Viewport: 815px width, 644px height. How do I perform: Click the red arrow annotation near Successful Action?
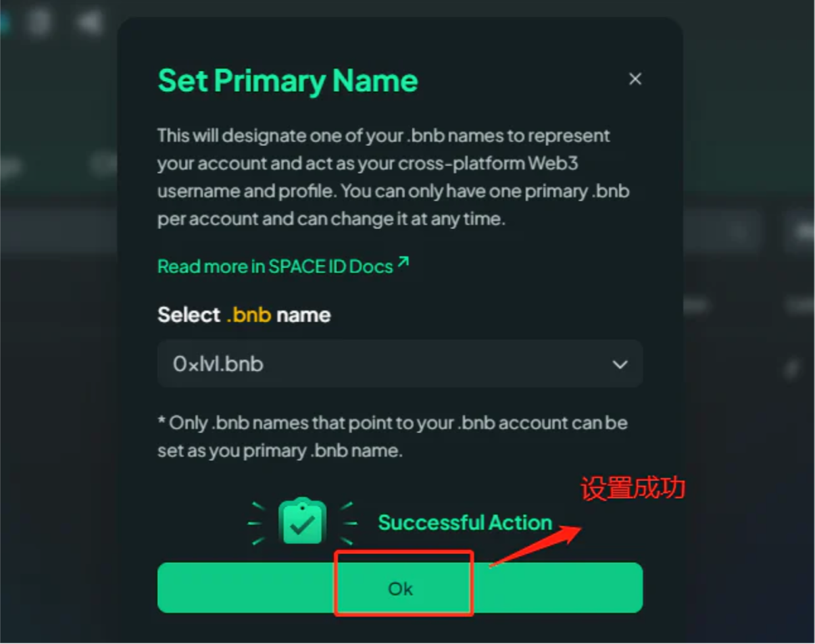pos(535,546)
